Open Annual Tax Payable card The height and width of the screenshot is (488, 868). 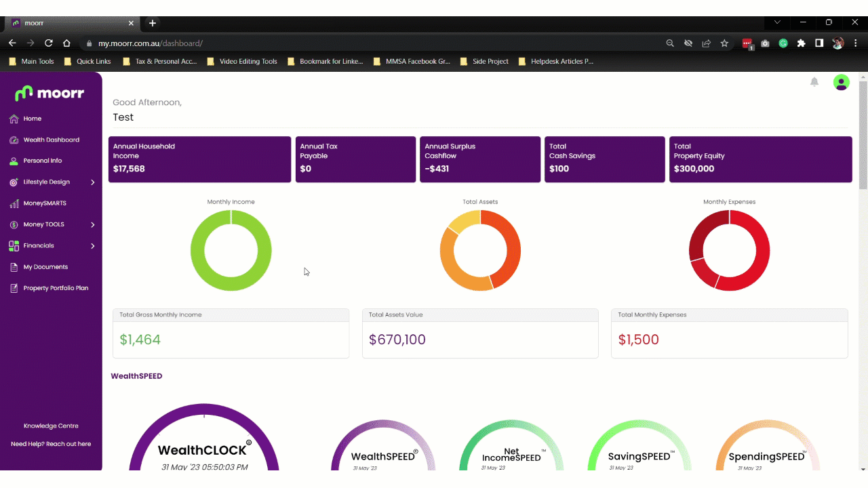point(355,159)
